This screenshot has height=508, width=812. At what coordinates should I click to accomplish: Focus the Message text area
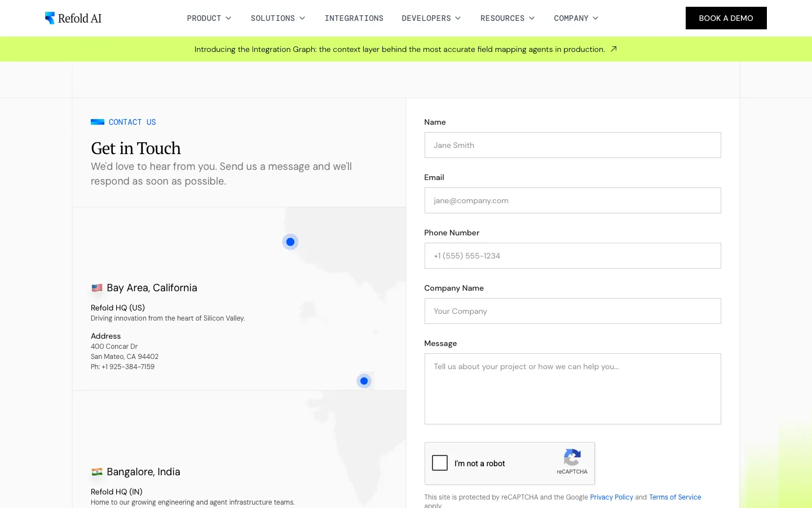(573, 389)
